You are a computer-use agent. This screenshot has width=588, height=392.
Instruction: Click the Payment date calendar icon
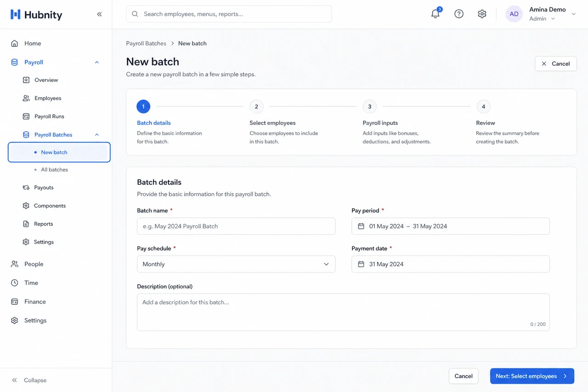(x=361, y=264)
